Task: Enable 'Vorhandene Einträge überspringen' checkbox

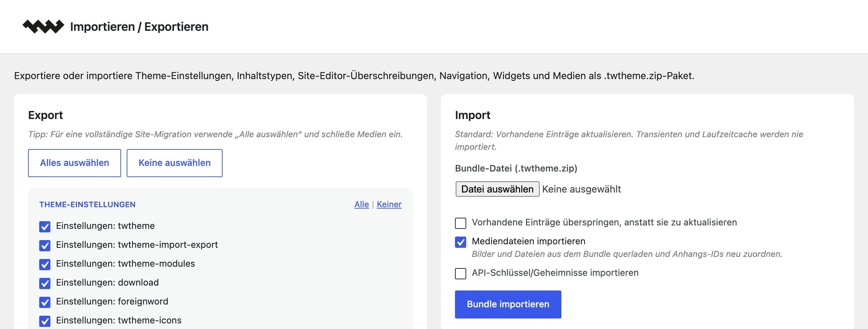Action: click(x=461, y=223)
